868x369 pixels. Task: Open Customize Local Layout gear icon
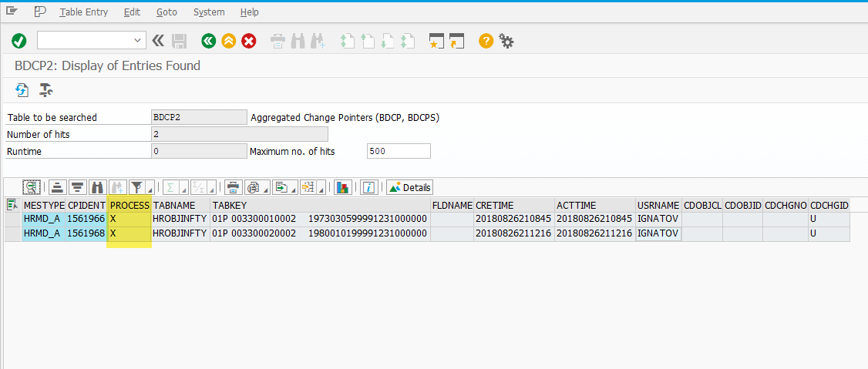point(506,40)
